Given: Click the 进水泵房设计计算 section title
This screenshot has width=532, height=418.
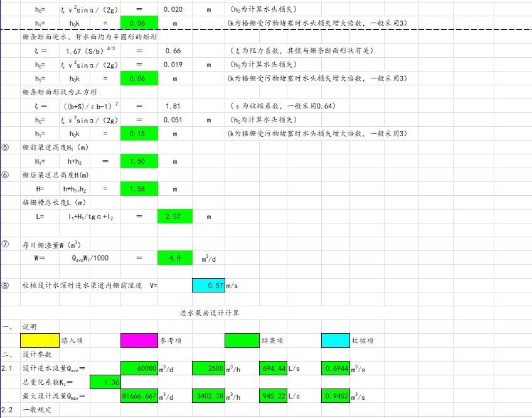Looking at the screenshot, I should pos(210,313).
